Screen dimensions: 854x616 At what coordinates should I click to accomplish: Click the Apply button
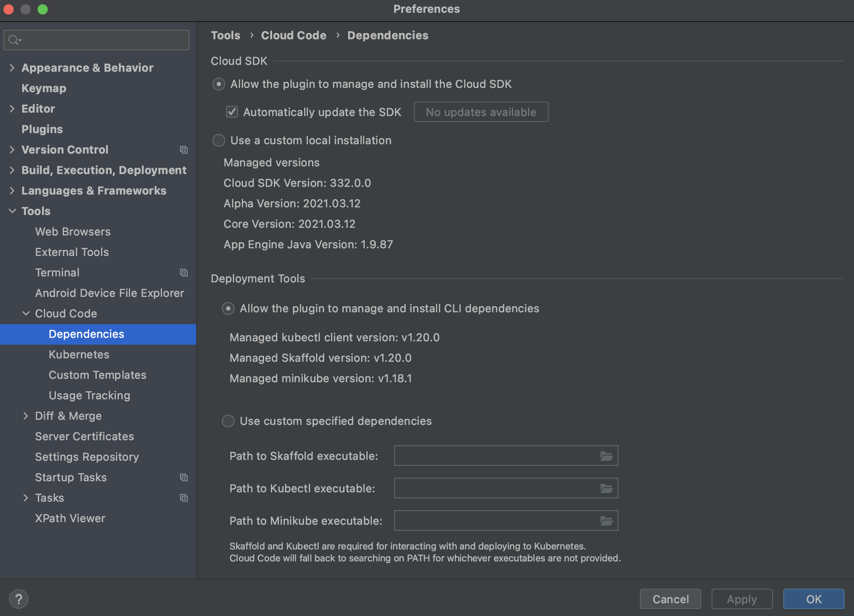[x=741, y=598]
